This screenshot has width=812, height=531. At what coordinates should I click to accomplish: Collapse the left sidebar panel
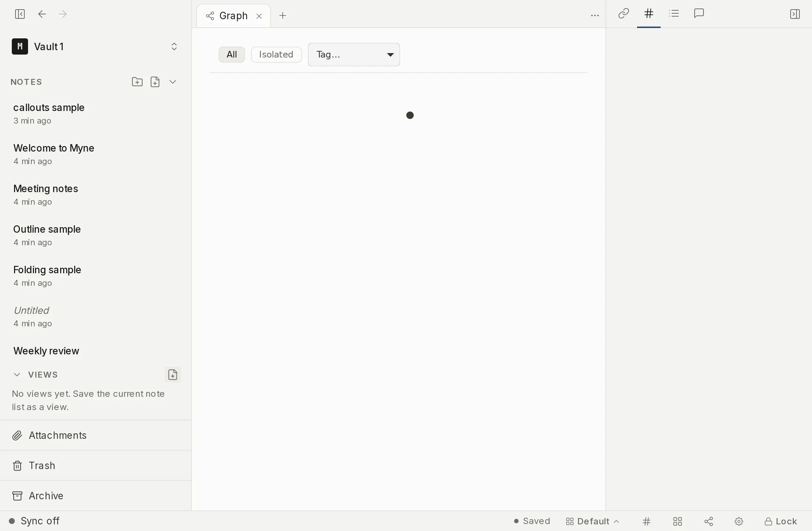(x=20, y=14)
